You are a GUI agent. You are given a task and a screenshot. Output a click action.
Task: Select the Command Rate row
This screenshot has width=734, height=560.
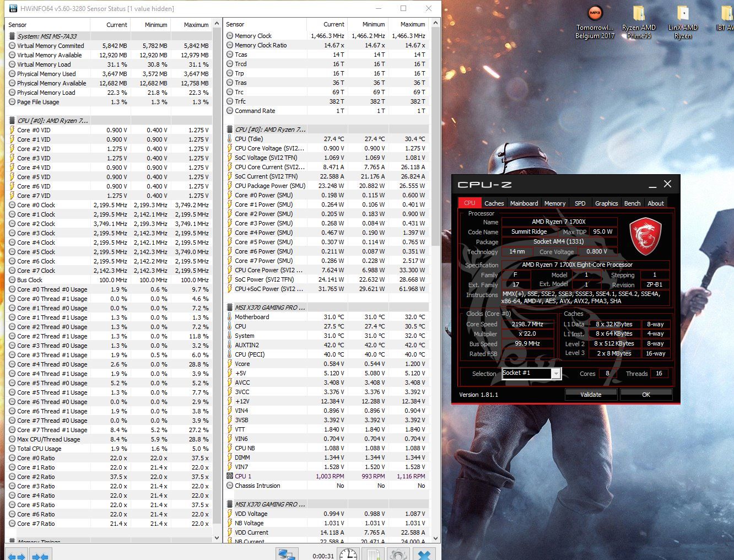coord(326,111)
